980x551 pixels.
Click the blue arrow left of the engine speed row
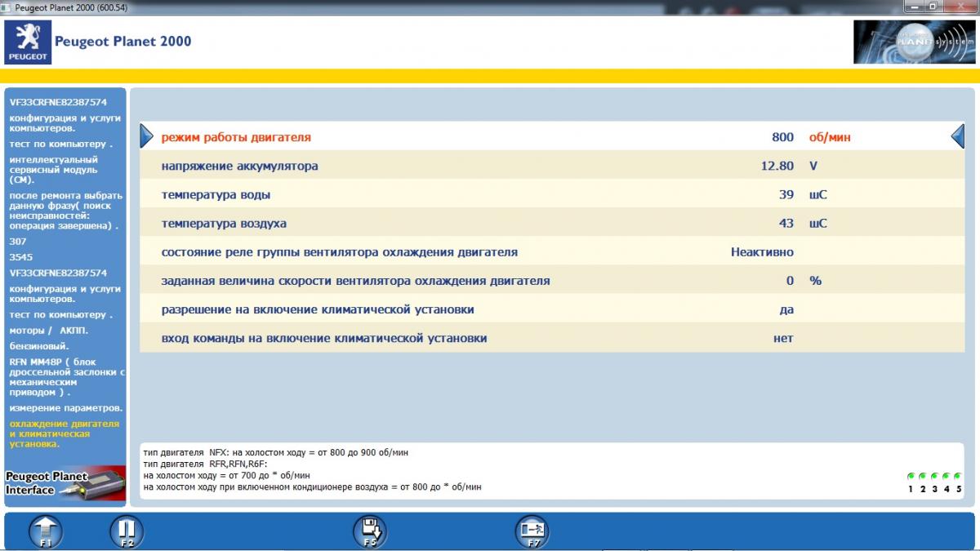[x=146, y=136]
